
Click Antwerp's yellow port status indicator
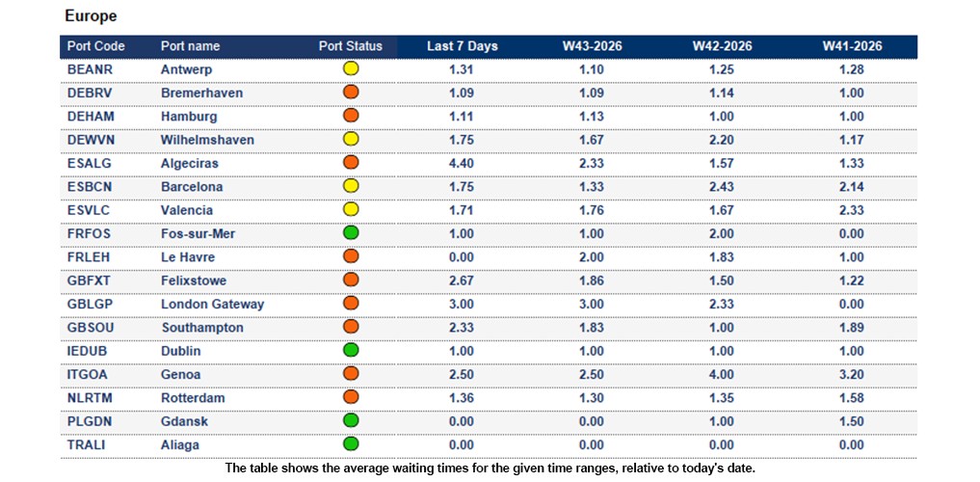(x=351, y=68)
